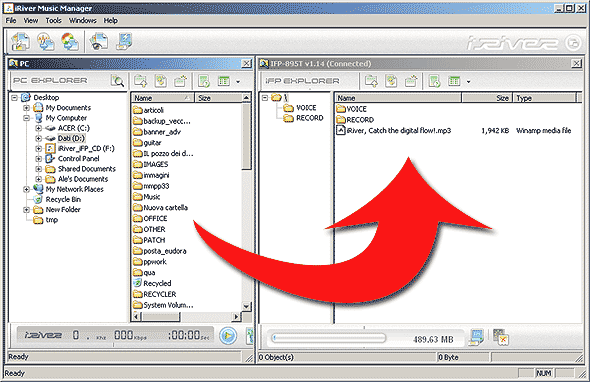Click the device storage capacity bar
The width and height of the screenshot is (590, 382).
328,338
